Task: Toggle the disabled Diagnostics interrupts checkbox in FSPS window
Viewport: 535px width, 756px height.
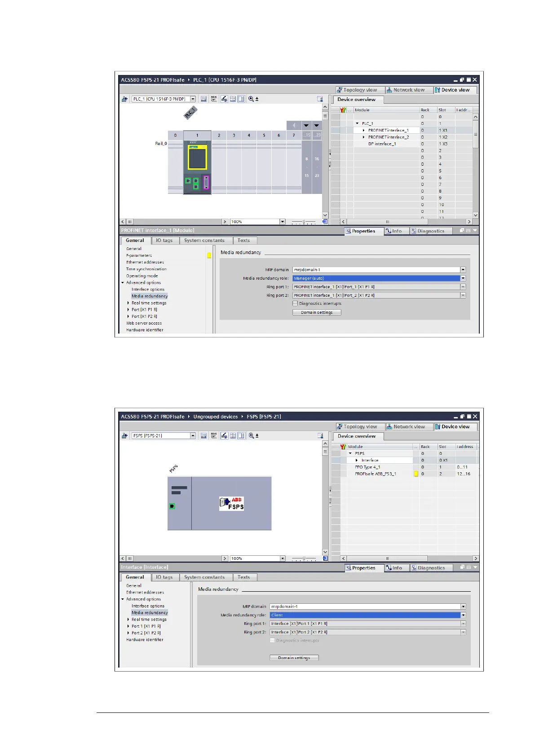Action: (272, 641)
